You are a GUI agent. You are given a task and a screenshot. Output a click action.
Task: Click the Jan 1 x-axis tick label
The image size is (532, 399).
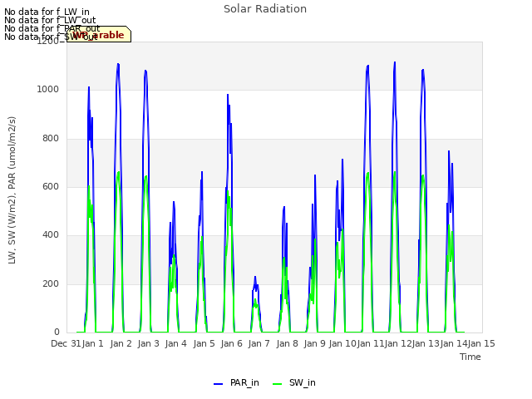pyautogui.click(x=92, y=343)
